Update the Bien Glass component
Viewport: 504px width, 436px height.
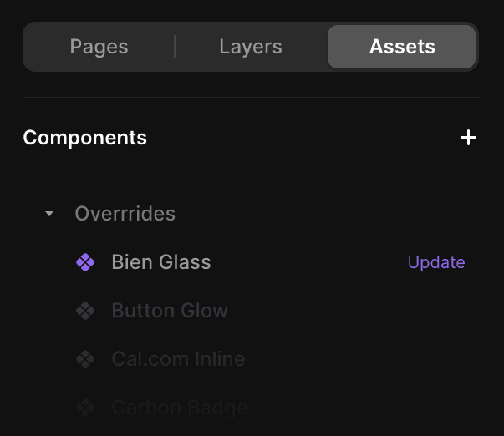pos(435,262)
